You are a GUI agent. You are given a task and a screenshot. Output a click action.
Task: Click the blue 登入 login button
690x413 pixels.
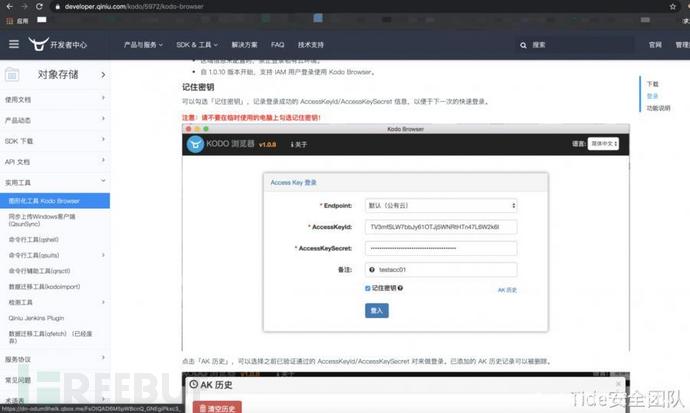click(x=377, y=311)
